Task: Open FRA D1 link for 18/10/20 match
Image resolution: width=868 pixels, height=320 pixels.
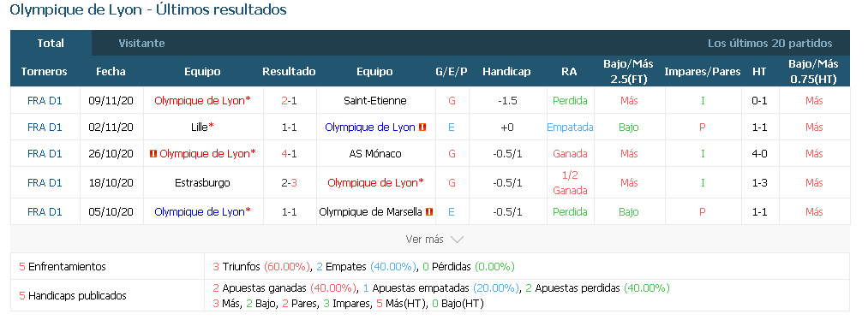Action: click(x=45, y=182)
